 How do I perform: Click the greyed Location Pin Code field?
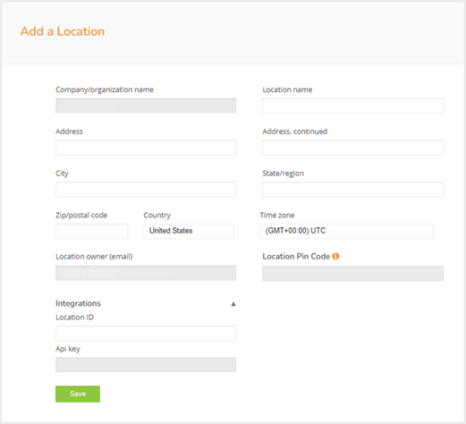pos(353,273)
